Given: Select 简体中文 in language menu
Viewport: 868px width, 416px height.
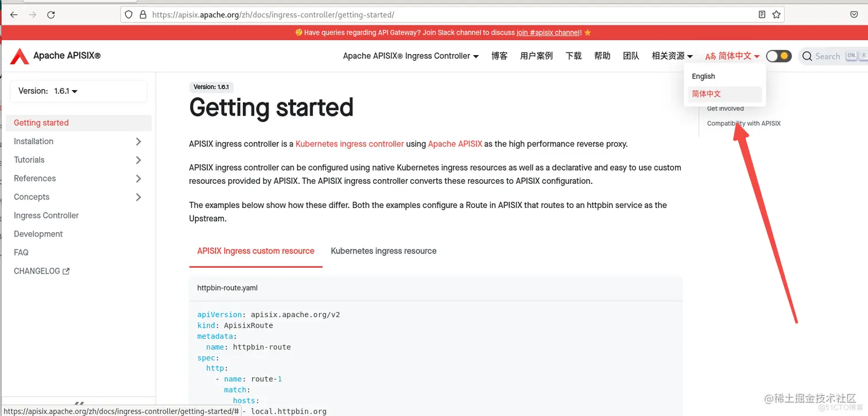Looking at the screenshot, I should pos(724,94).
